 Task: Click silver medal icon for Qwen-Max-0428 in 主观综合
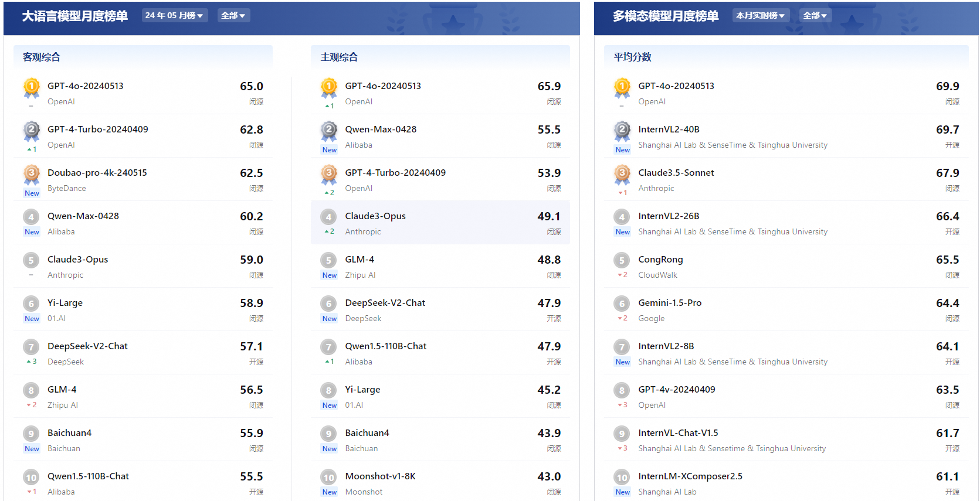329,132
